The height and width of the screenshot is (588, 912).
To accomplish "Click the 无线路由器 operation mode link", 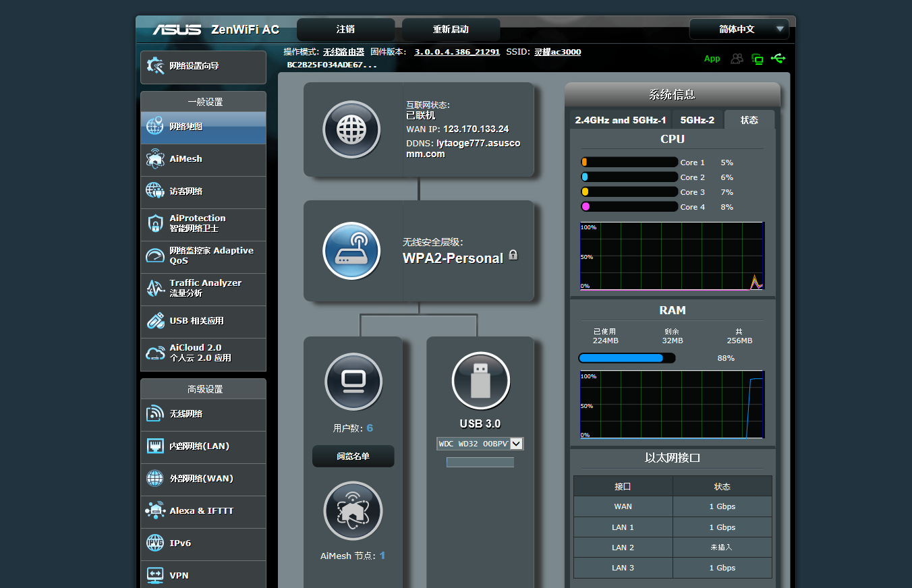I will point(343,52).
